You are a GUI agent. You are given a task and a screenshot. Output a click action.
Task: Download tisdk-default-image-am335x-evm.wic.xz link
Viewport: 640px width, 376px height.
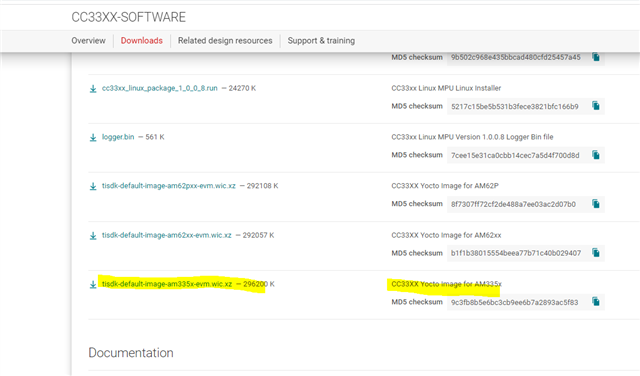click(x=167, y=284)
